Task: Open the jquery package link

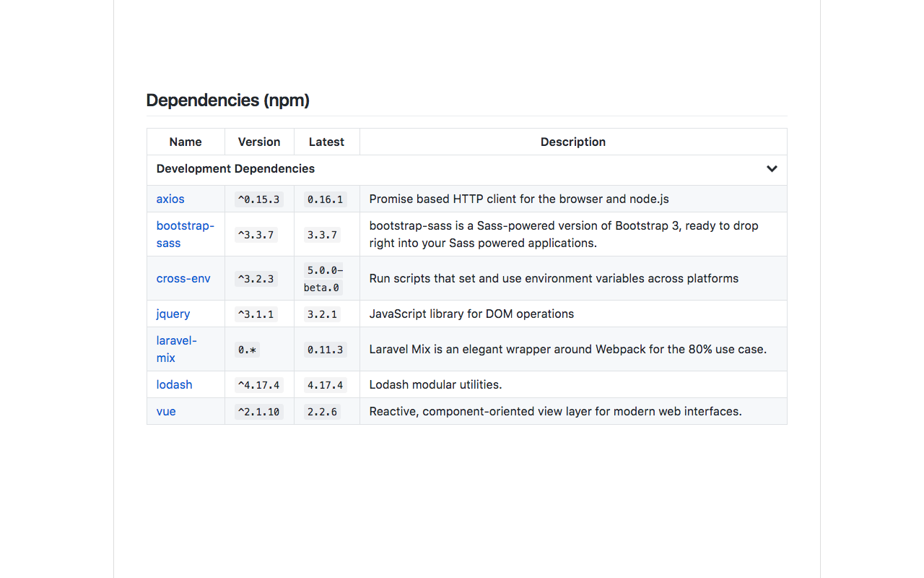Action: pos(173,314)
